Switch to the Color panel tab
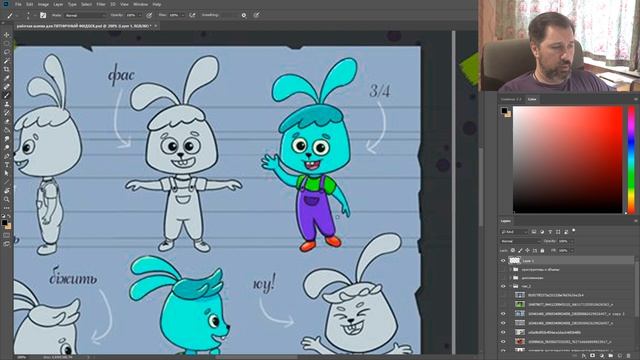Image resolution: width=640 pixels, height=360 pixels. click(x=532, y=99)
